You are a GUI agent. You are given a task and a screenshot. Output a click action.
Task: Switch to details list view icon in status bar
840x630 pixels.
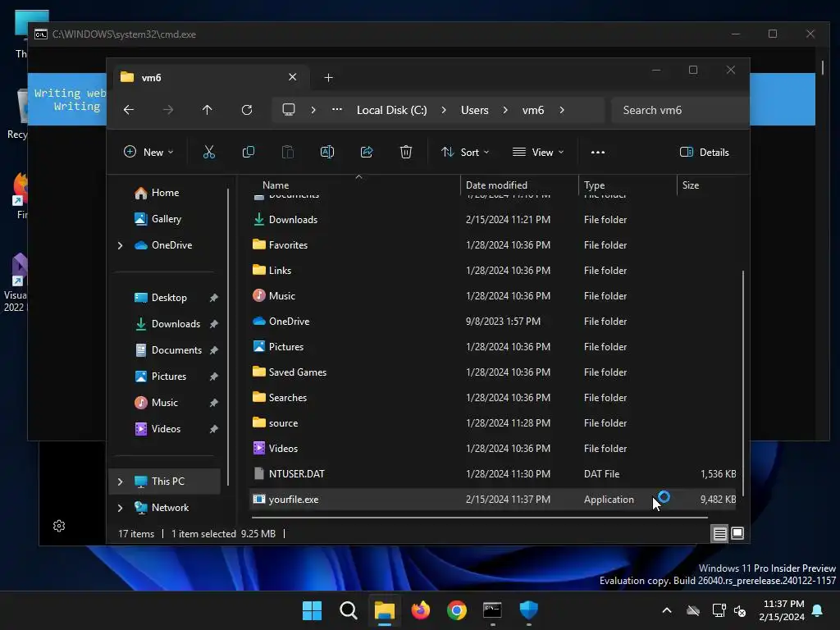coord(720,533)
